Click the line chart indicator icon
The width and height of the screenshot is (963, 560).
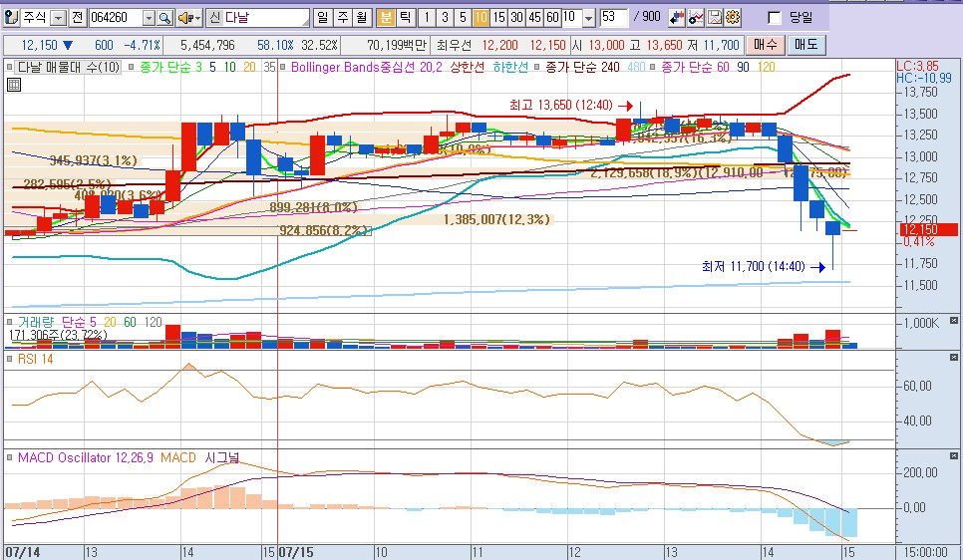[696, 18]
